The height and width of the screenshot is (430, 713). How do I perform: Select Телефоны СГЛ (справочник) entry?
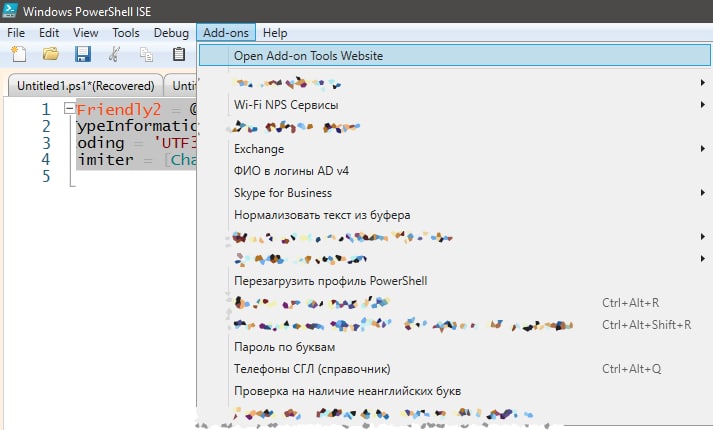455,369
